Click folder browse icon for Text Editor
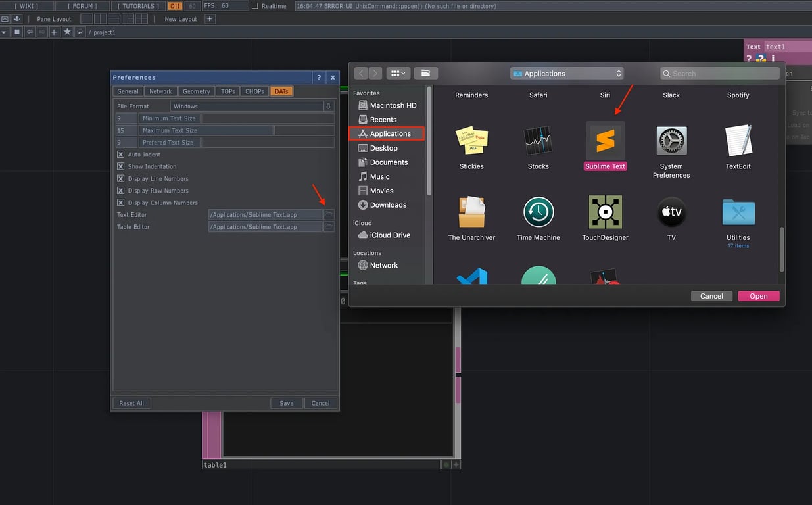The height and width of the screenshot is (505, 812). click(329, 215)
